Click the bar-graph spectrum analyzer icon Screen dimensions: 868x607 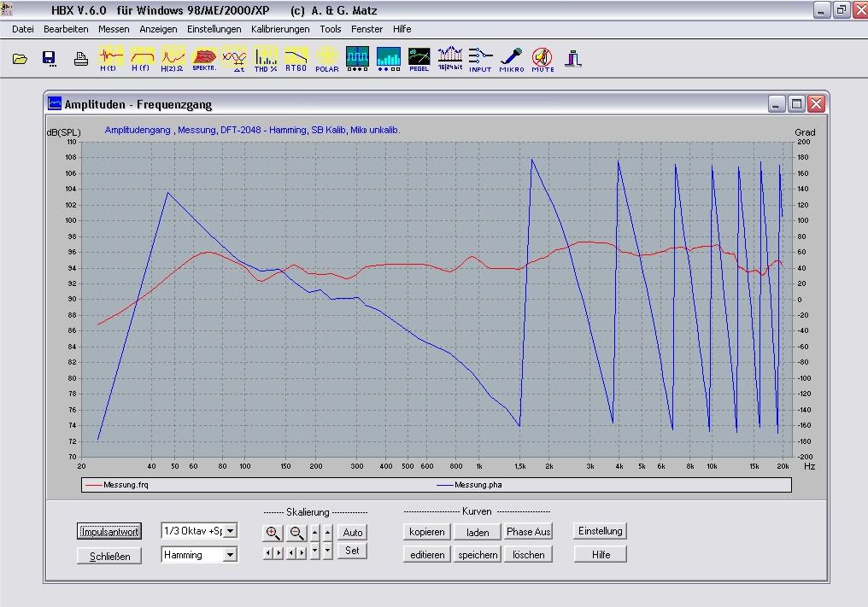click(x=389, y=59)
